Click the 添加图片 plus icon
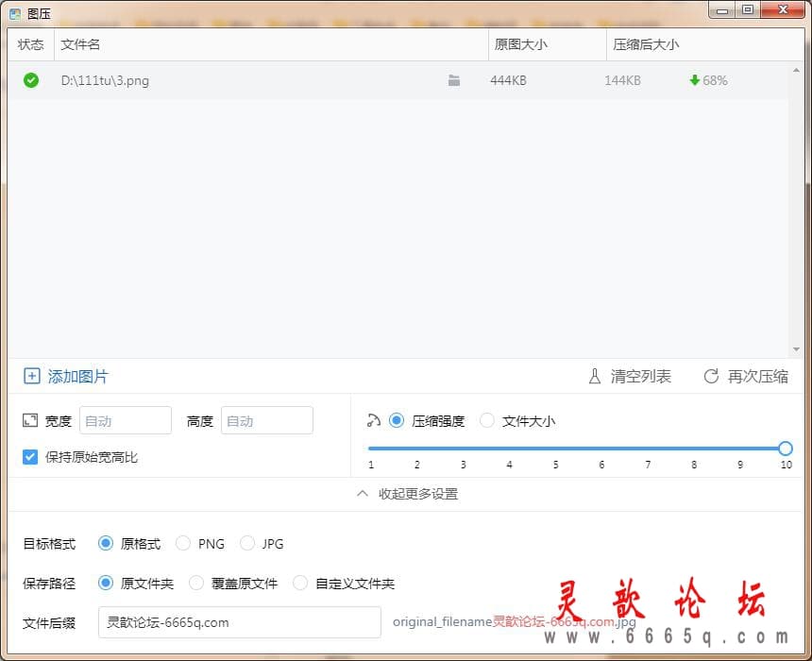Screen dimensions: 812x661 coord(31,376)
